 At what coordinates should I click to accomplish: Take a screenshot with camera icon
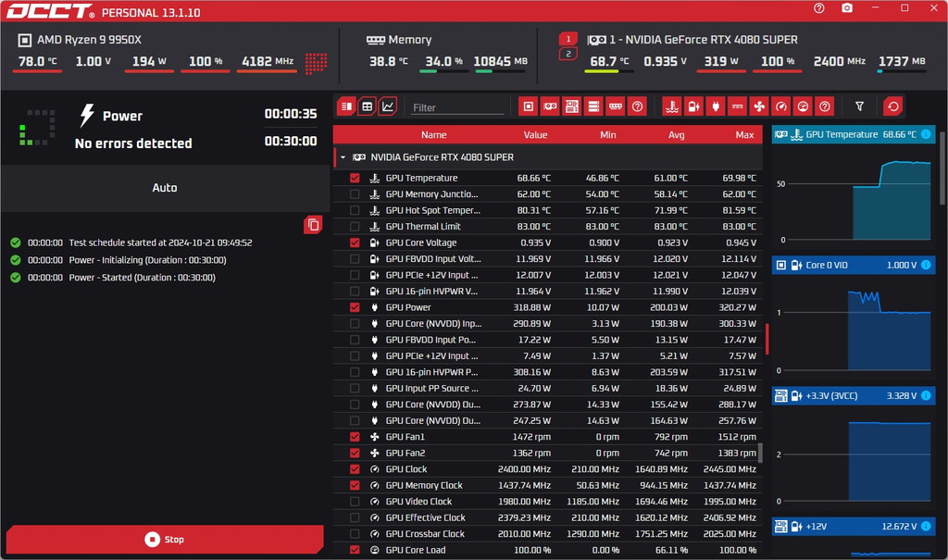pyautogui.click(x=847, y=7)
